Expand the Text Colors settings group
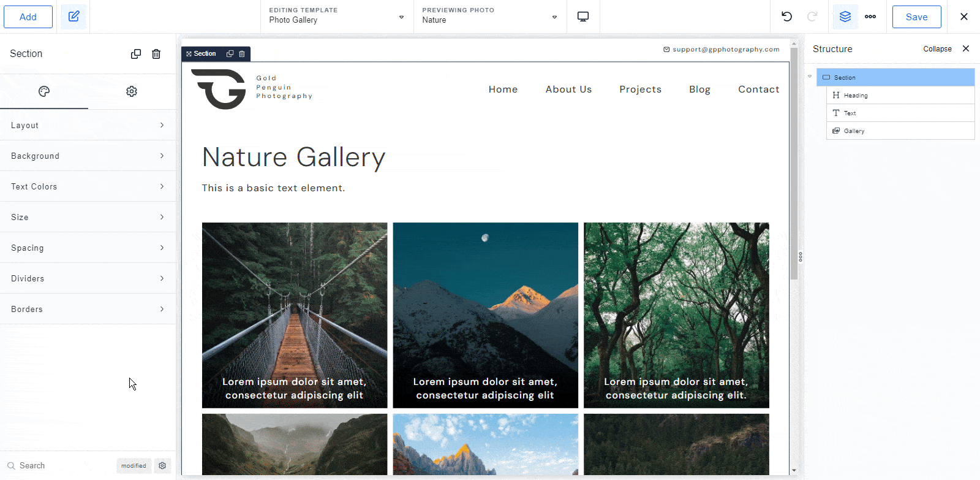980x480 pixels. point(88,186)
